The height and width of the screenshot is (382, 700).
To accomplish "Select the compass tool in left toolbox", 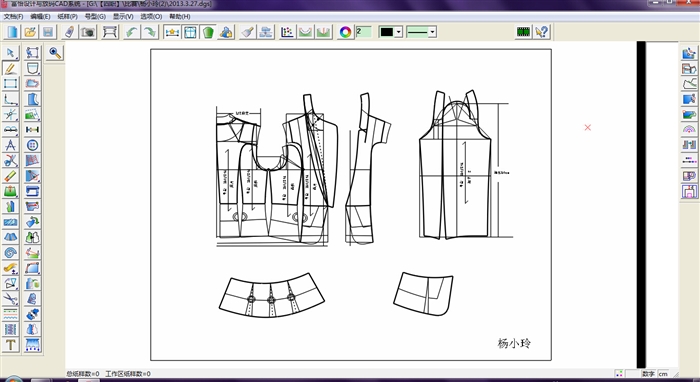I will tap(10, 145).
